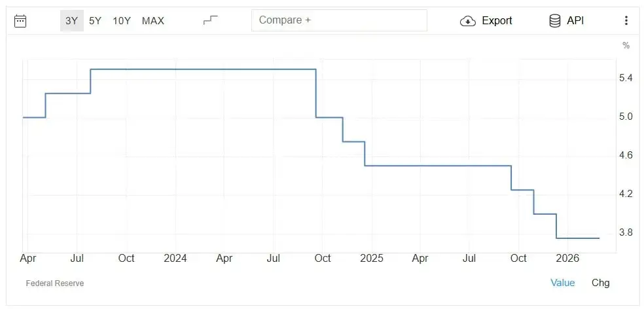Click the Export text label
The width and height of the screenshot is (644, 309).
pyautogui.click(x=497, y=20)
